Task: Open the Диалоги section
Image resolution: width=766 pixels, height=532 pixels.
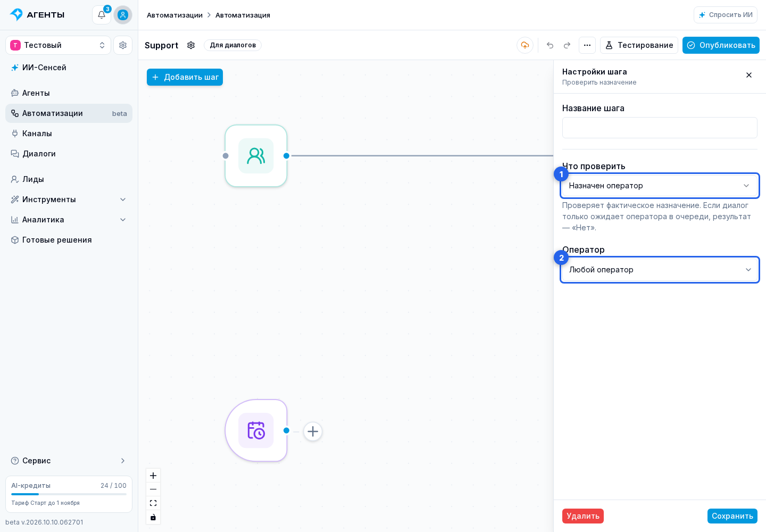Action: [69, 154]
